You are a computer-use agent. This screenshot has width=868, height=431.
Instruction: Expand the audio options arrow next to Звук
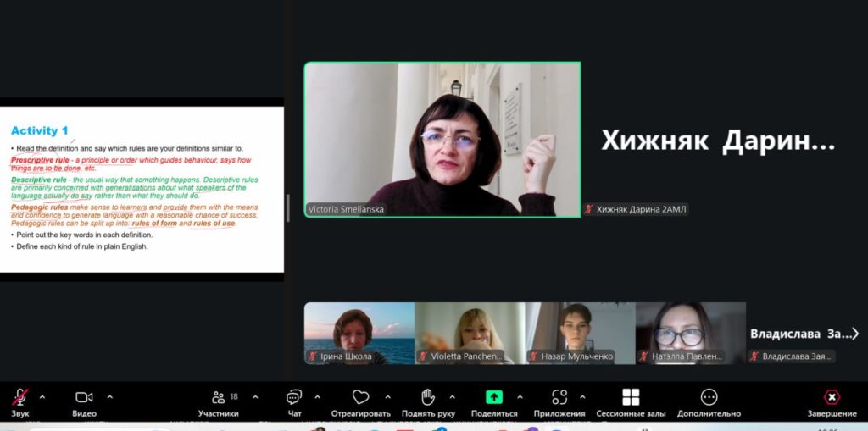tap(42, 396)
